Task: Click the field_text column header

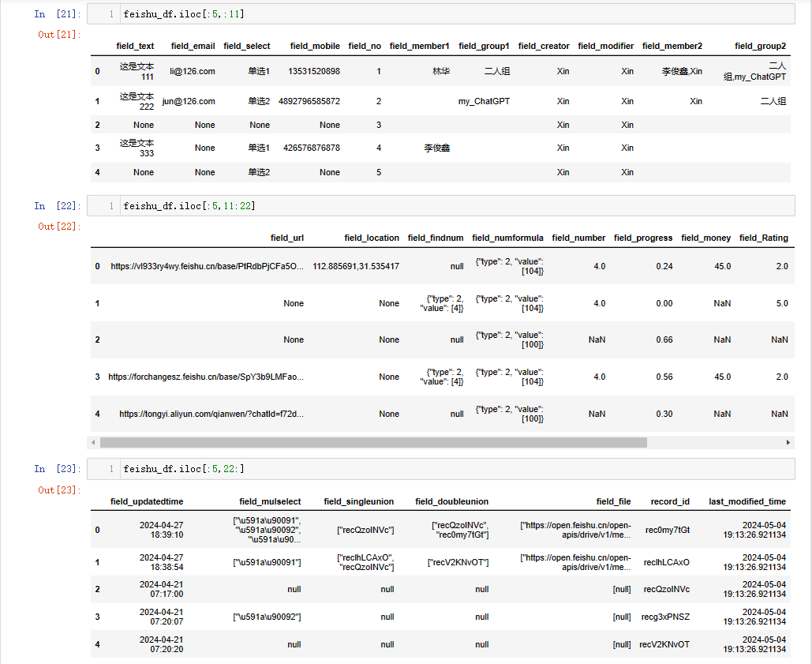Action: click(135, 46)
